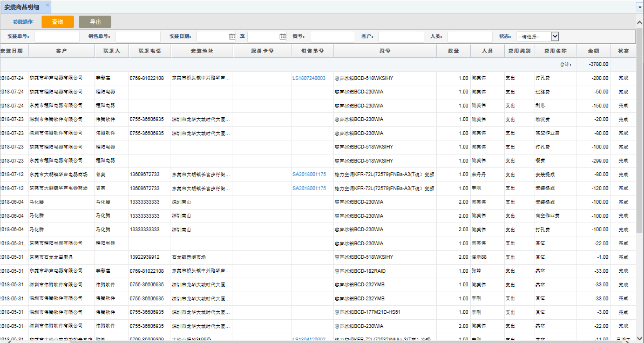Select model cell 容声冰箱BCD-182RAID
Image resolution: width=644 pixels, height=343 pixels.
point(385,271)
